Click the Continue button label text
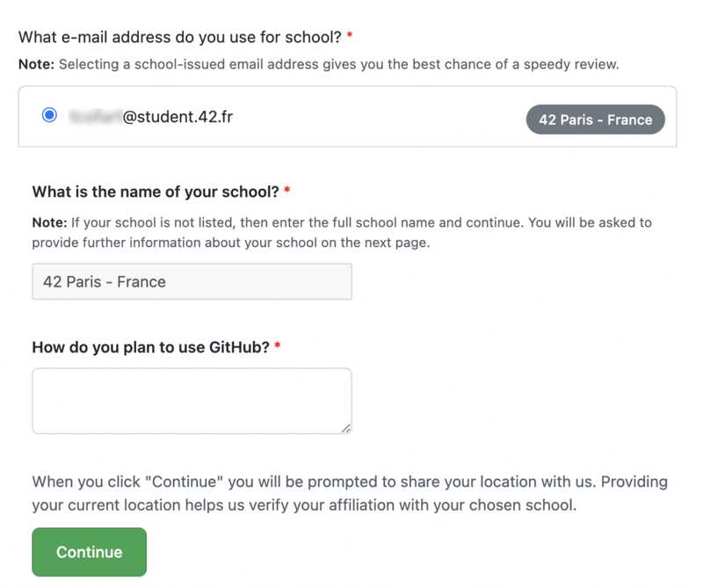The image size is (703, 588). click(x=88, y=552)
